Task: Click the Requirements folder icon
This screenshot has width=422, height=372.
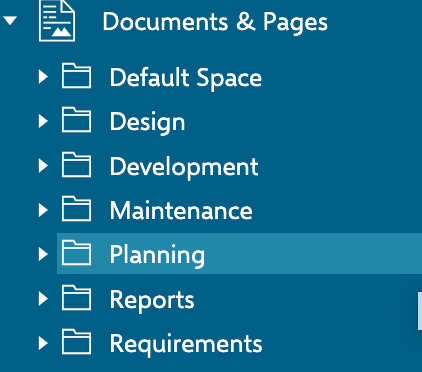Action: pyautogui.click(x=76, y=342)
